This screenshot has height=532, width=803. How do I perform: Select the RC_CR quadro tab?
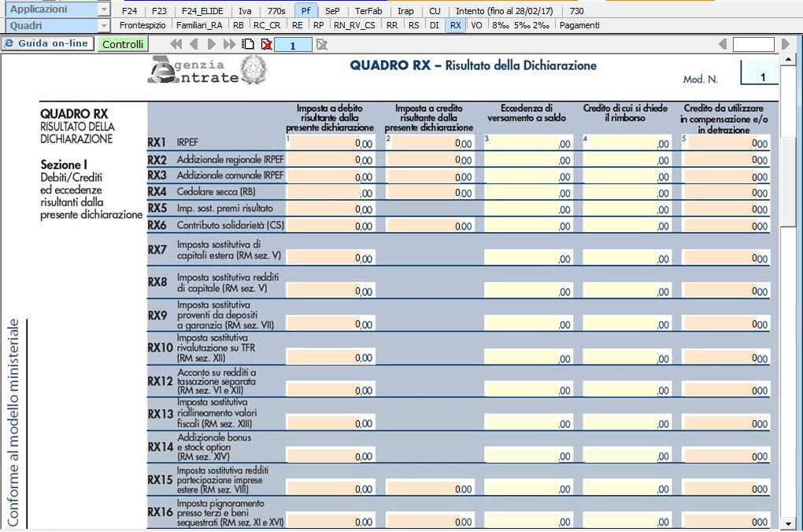pos(267,25)
